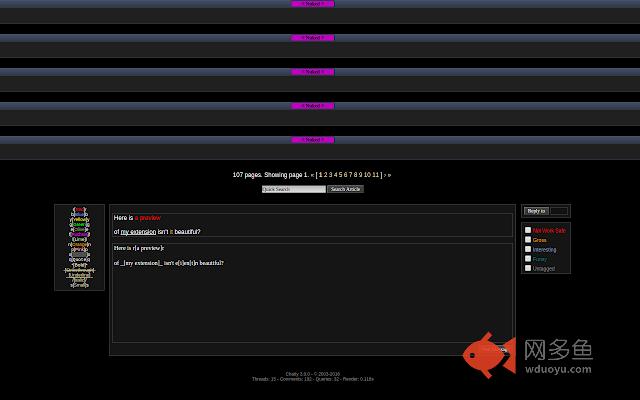Check the Interesting tag checkbox

[528, 249]
